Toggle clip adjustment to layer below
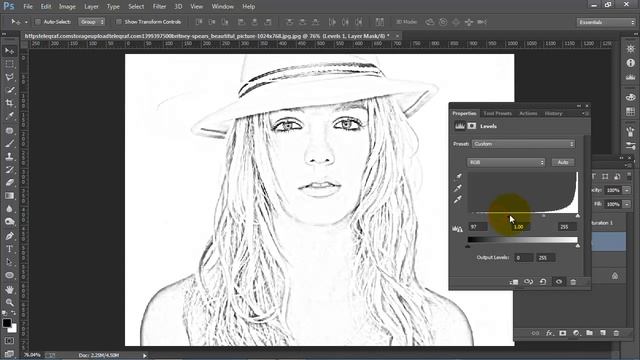640x360 pixels. point(513,282)
